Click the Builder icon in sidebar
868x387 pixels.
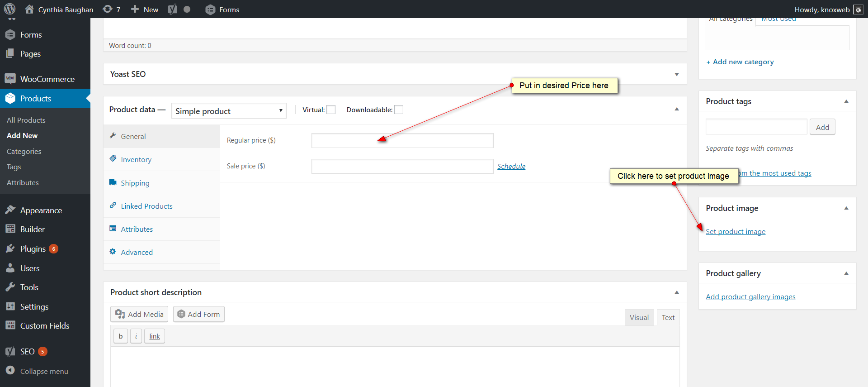10,229
